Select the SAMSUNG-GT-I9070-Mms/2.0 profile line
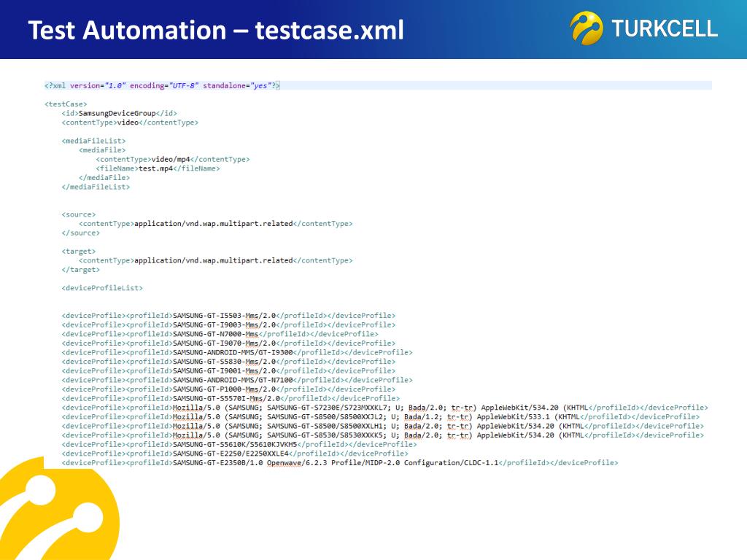The width and height of the screenshot is (747, 560). tap(228, 343)
